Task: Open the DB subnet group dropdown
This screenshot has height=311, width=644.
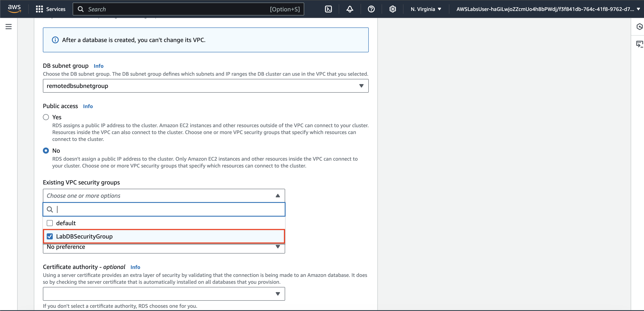Action: tap(206, 86)
